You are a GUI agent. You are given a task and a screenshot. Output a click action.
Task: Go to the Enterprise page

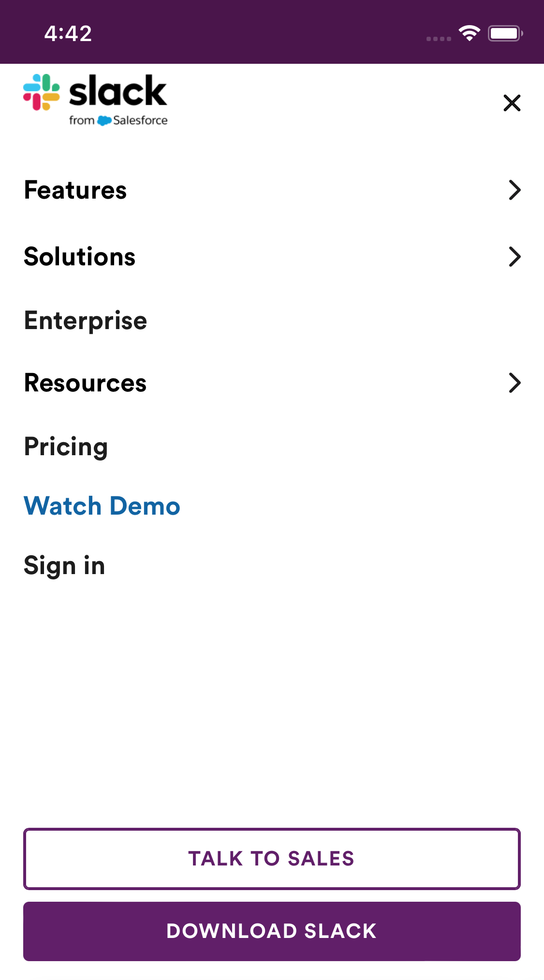tap(86, 321)
